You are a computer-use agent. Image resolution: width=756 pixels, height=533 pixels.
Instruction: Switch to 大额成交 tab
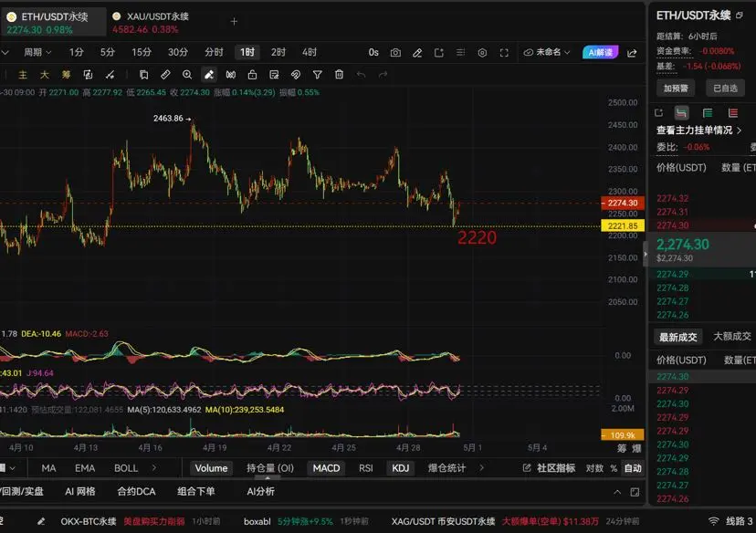tap(732, 337)
